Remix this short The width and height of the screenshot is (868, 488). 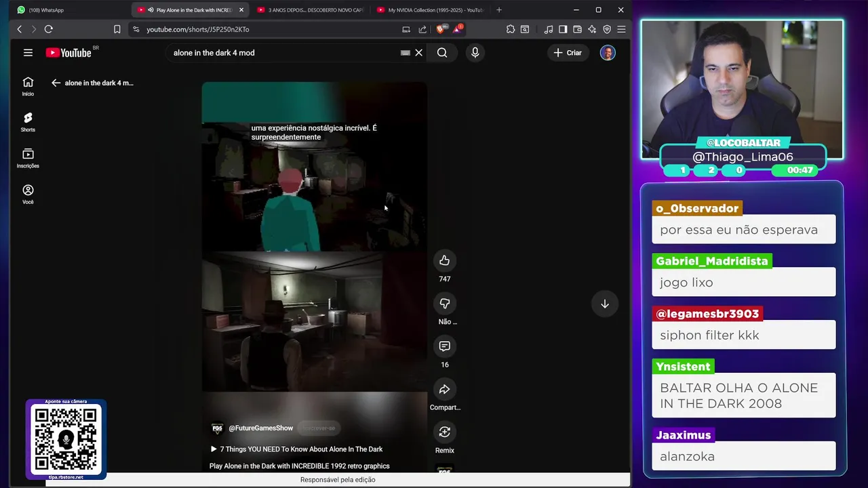(444, 432)
